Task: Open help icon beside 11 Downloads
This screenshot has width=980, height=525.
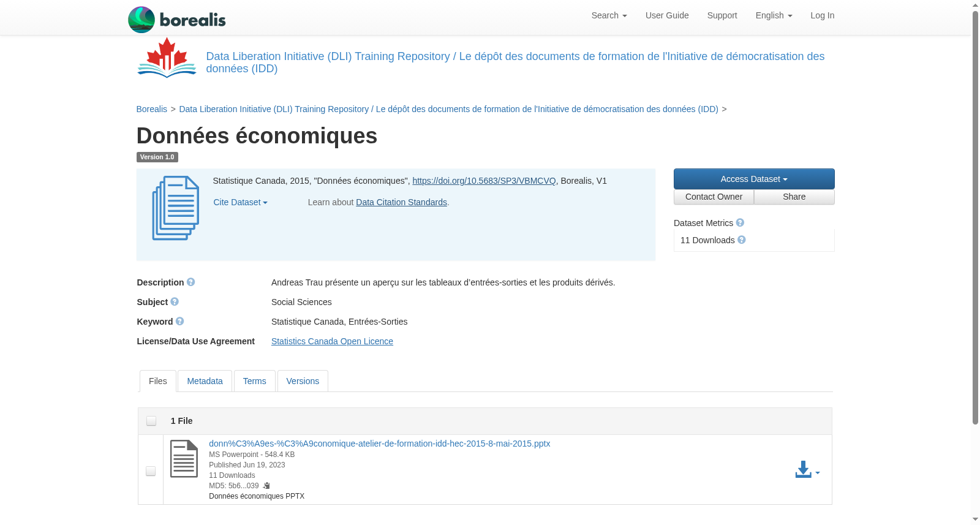Action: click(x=742, y=240)
